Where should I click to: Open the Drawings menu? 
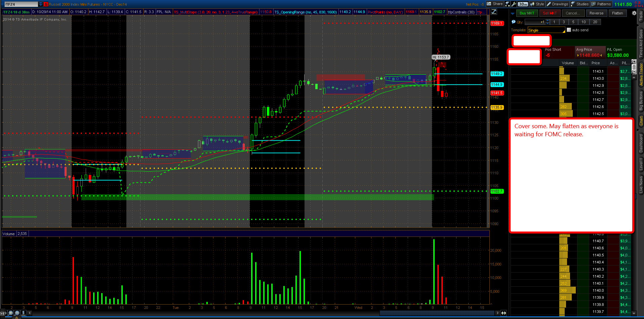tap(557, 4)
